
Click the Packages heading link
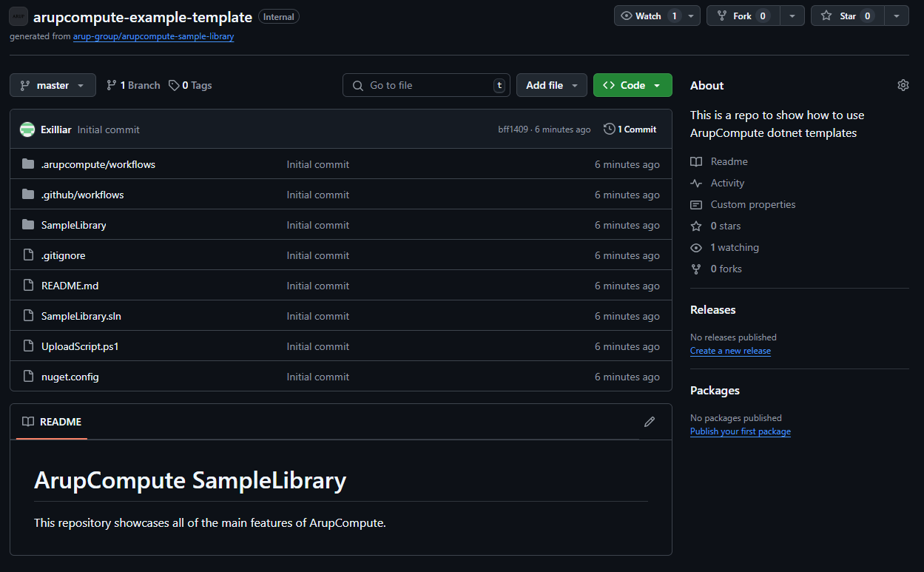[x=715, y=390]
